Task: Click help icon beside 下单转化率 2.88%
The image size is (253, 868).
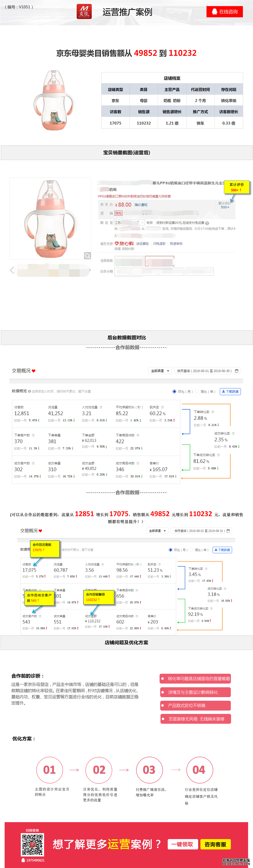Action: pyautogui.click(x=213, y=412)
